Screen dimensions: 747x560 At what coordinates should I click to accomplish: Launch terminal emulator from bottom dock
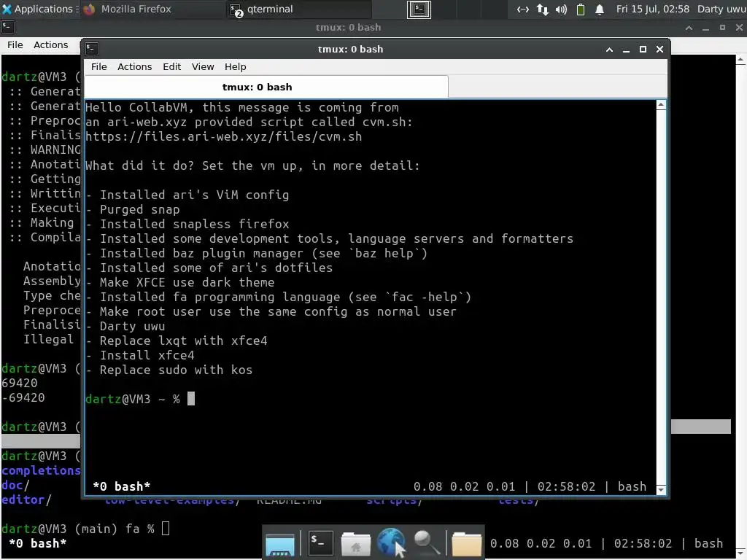[x=321, y=542]
